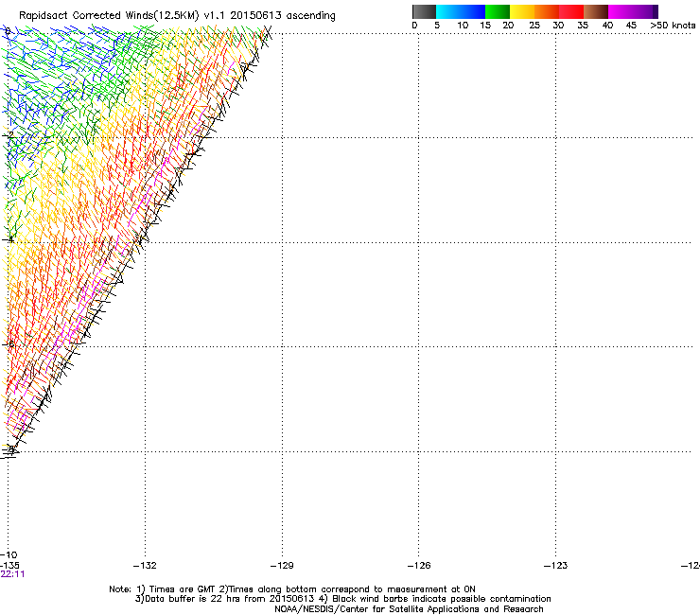Click longitude label '-126'
Viewport: 700px width, 615px height.
pyautogui.click(x=419, y=566)
